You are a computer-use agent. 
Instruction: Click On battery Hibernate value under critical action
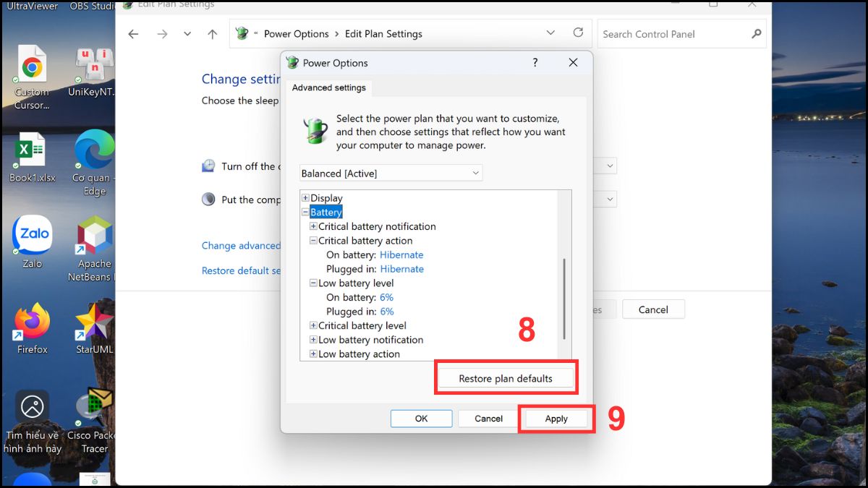point(401,255)
